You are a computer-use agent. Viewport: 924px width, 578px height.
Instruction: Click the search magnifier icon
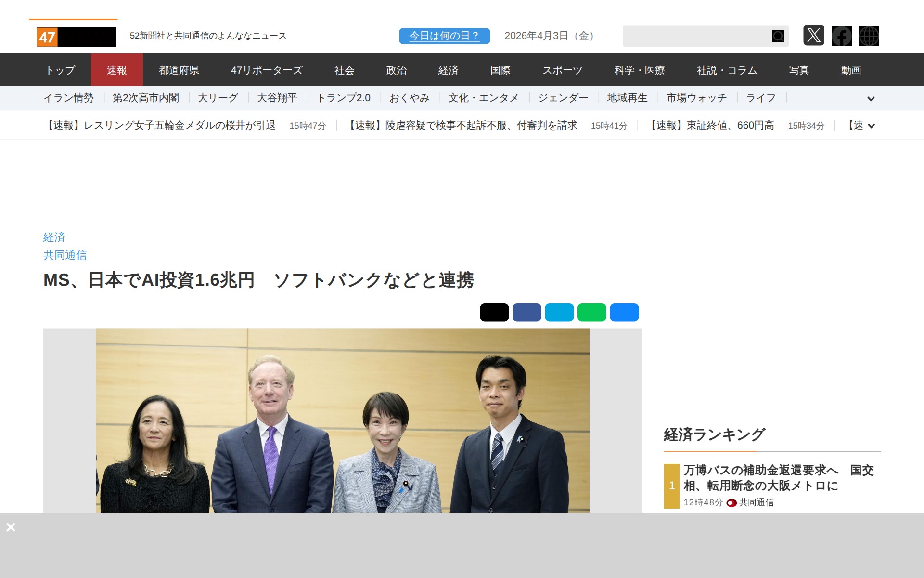click(777, 36)
